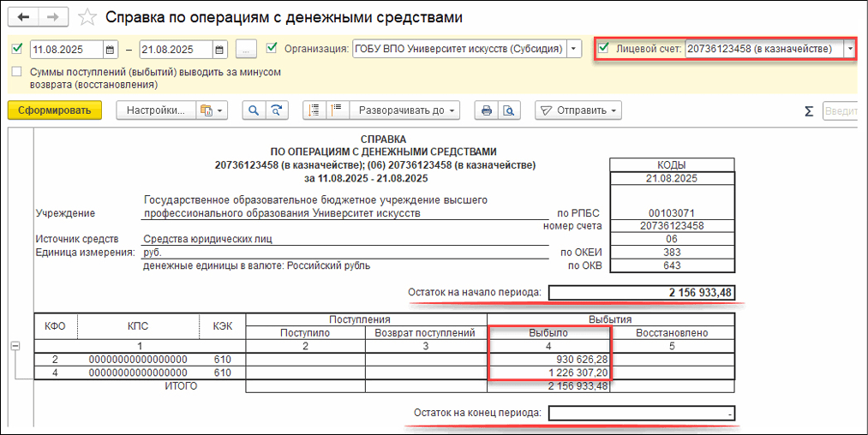Collapse the report group with minus box
The width and height of the screenshot is (868, 435).
(15, 345)
